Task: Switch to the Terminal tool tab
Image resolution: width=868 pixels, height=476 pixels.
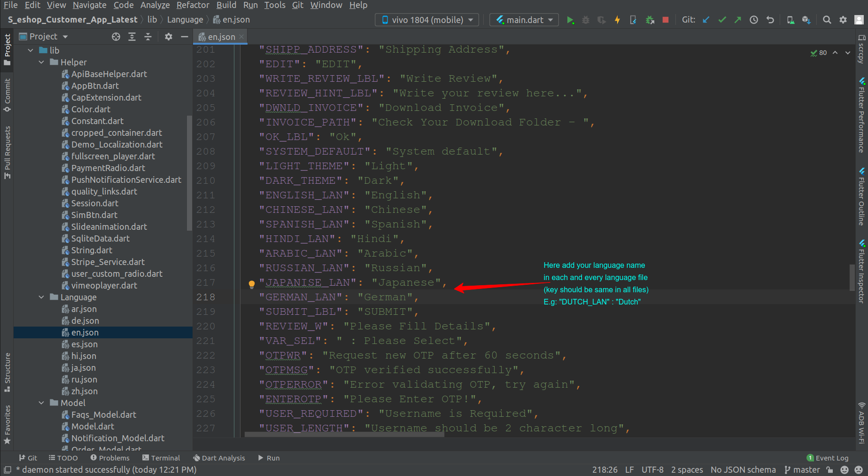Action: coord(161,458)
